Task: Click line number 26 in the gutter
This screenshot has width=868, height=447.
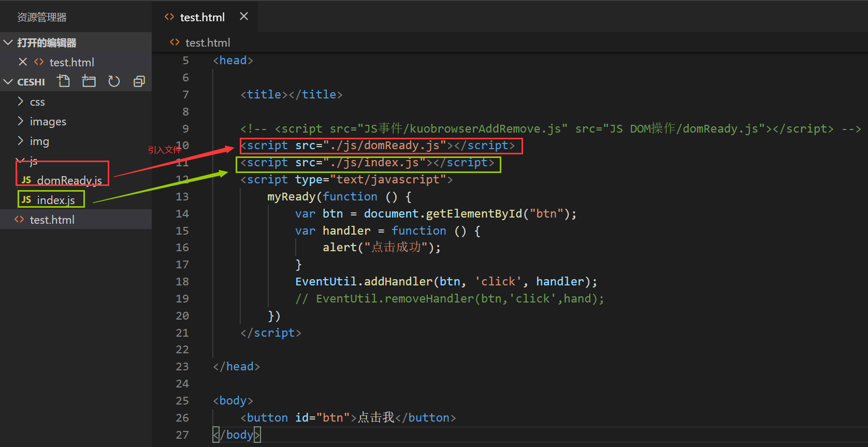Action: [x=182, y=418]
